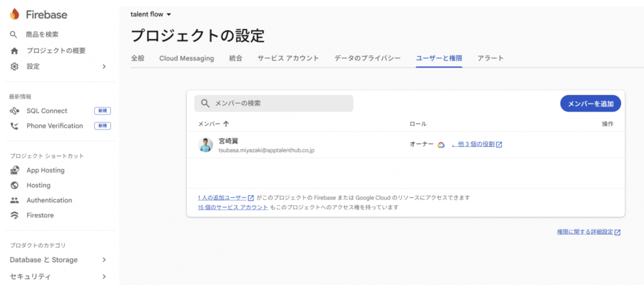
Task: Open the Hosting shortcut
Action: 38,185
